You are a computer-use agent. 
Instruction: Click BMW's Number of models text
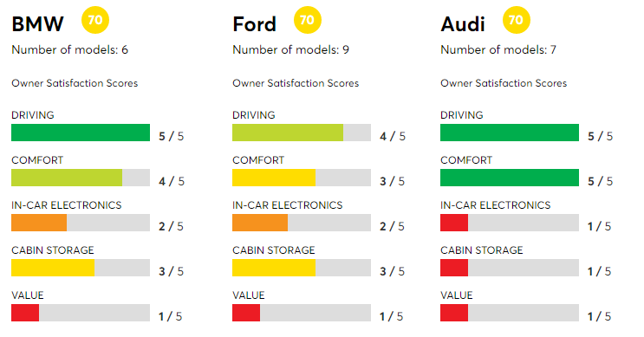click(70, 49)
